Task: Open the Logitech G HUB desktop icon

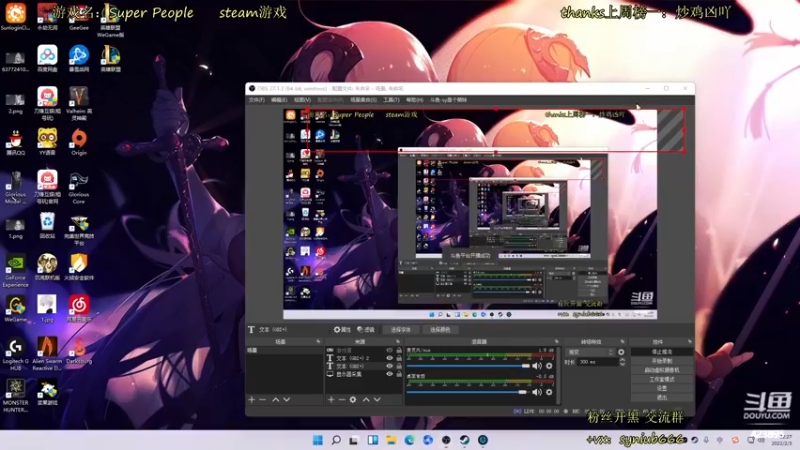Action: pos(15,353)
